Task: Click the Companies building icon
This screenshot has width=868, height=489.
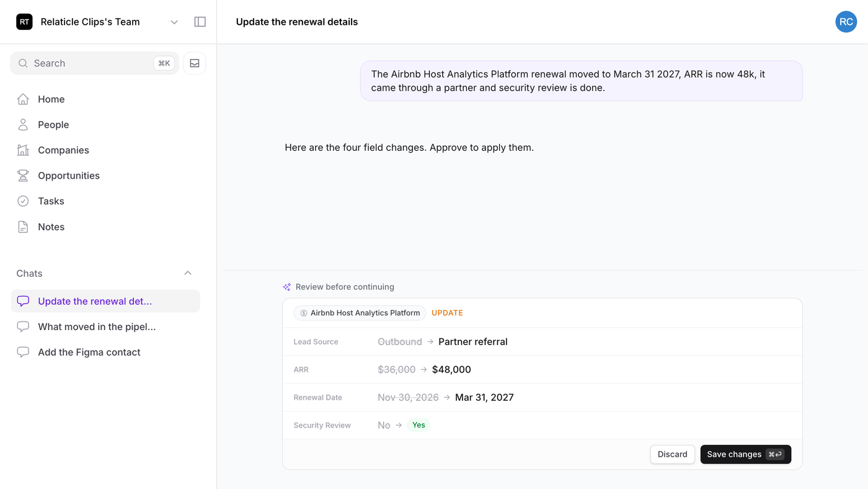Action: [x=23, y=150]
